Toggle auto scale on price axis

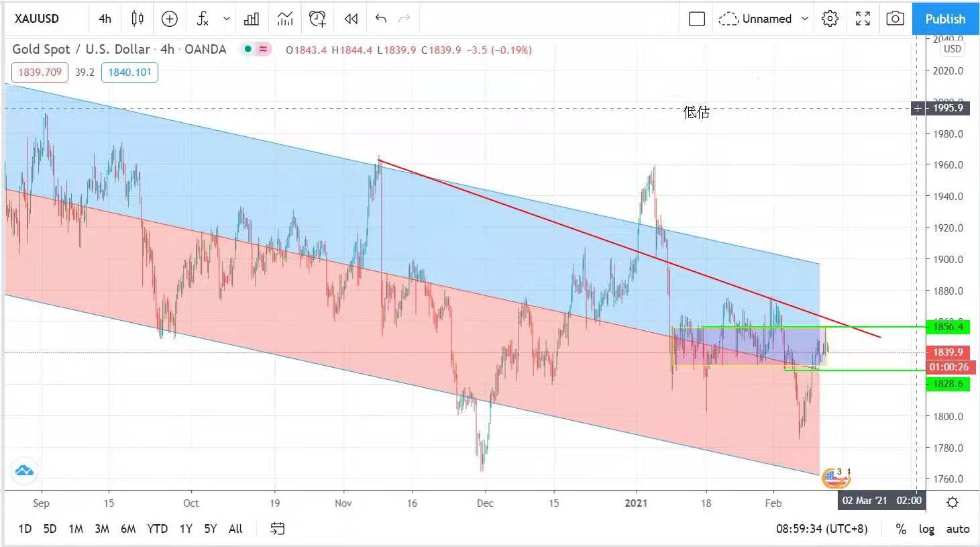pyautogui.click(x=957, y=529)
